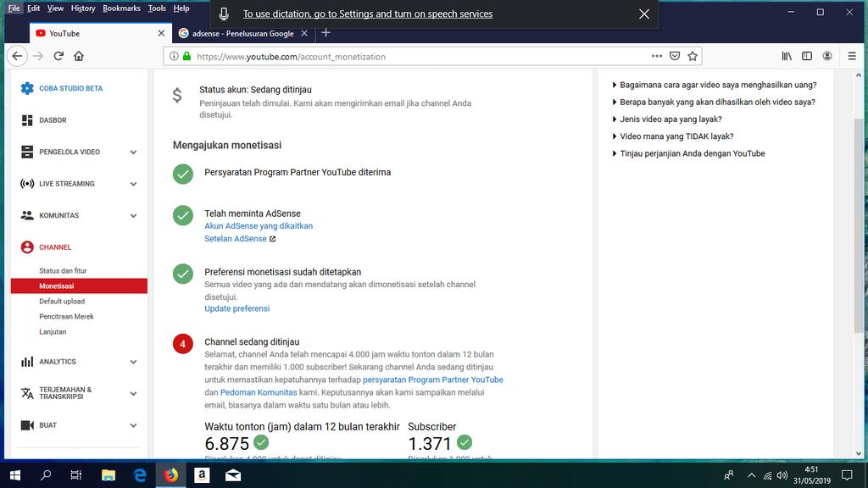Screen dimensions: 868x488
Task: Expand the Pengelola Video section
Action: (133, 152)
